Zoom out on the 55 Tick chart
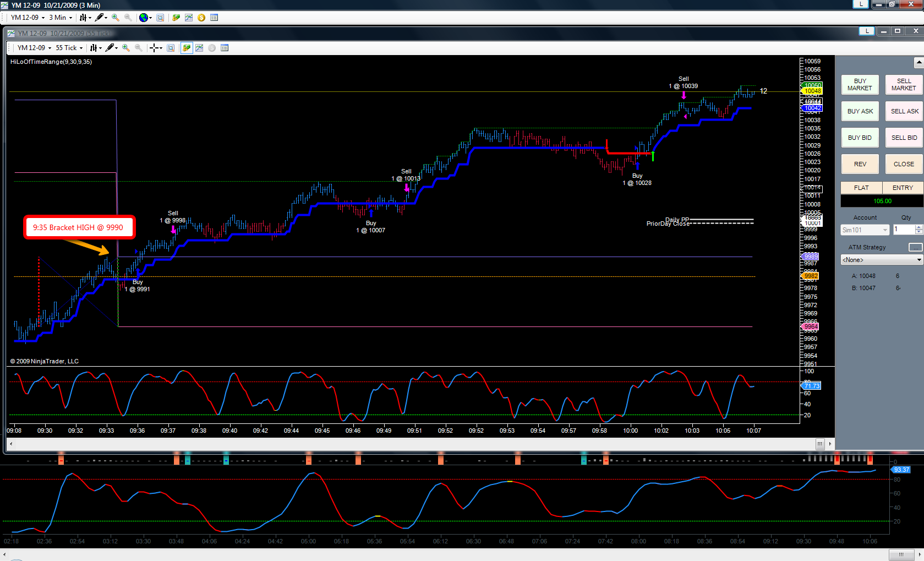The width and height of the screenshot is (924, 561). coord(139,48)
